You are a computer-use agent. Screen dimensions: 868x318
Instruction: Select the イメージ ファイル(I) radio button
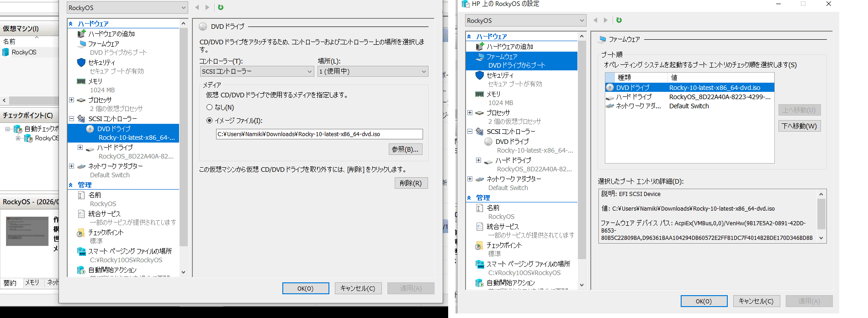pyautogui.click(x=209, y=121)
